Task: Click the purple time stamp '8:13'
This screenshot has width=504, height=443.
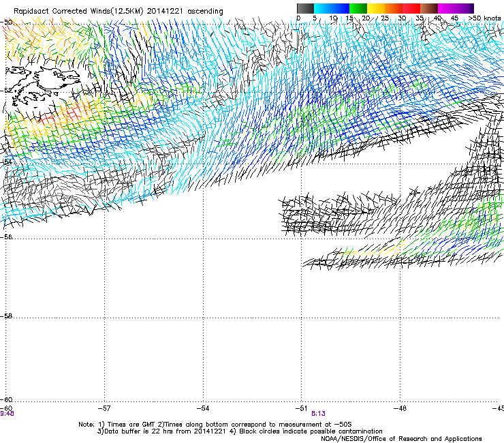Action: tap(318, 414)
